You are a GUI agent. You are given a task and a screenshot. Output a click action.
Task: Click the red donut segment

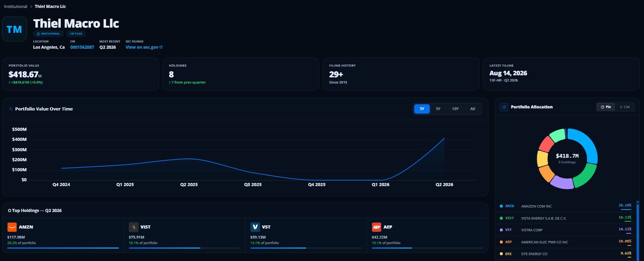pyautogui.click(x=546, y=144)
